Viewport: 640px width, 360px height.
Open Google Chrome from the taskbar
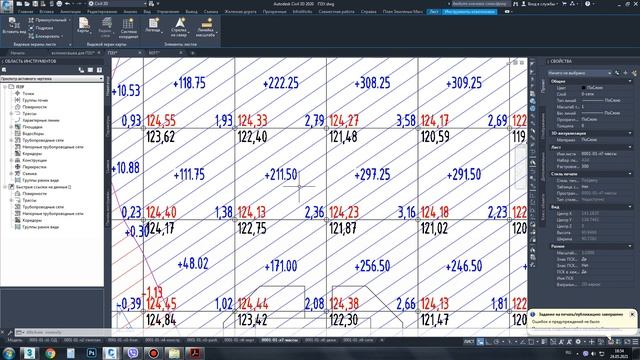(x=50, y=353)
